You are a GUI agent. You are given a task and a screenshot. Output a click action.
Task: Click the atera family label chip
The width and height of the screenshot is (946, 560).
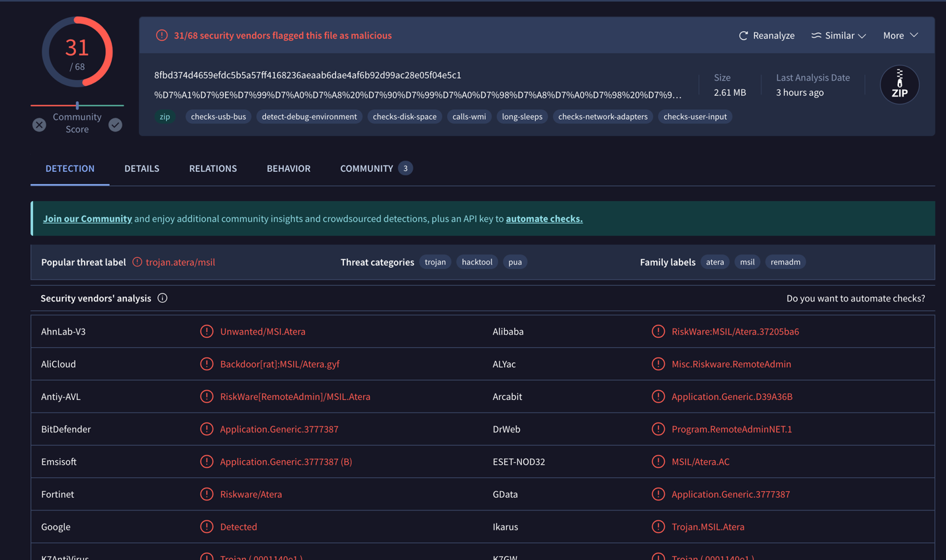tap(714, 262)
